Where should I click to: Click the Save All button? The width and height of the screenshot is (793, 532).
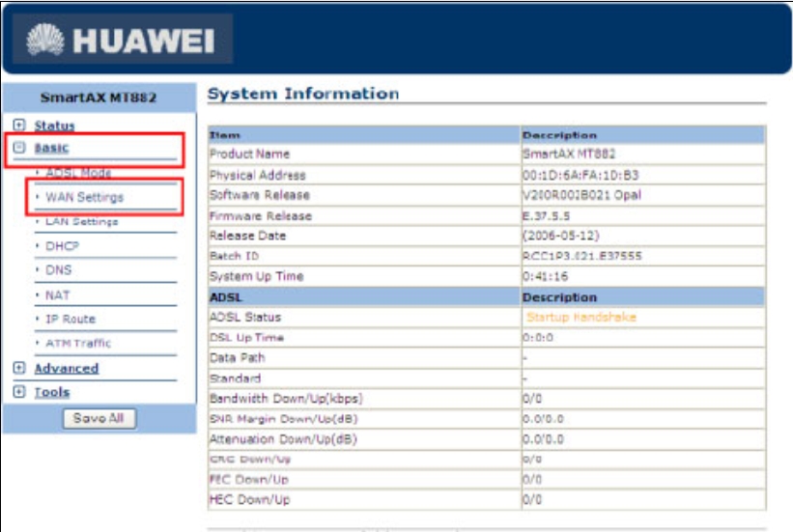coord(99,418)
